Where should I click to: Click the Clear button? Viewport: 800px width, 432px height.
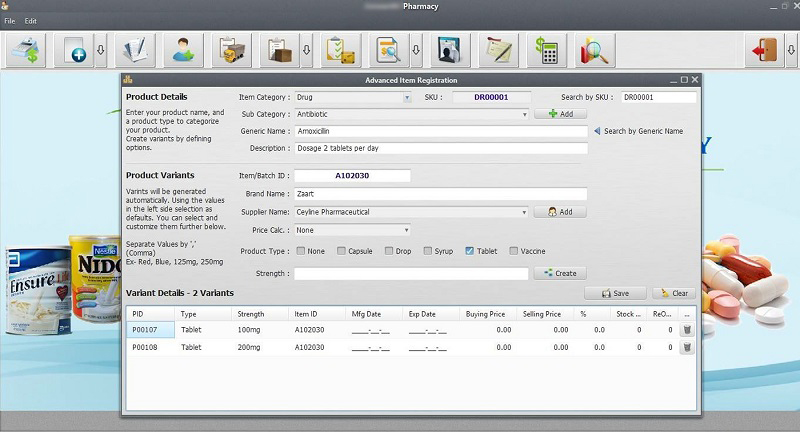pyautogui.click(x=674, y=293)
